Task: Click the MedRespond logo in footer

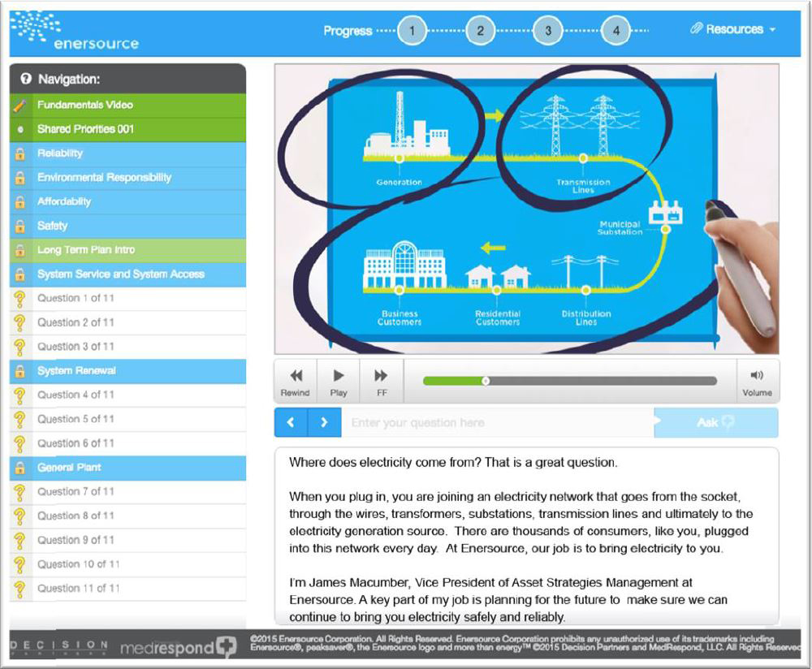Action: click(x=178, y=647)
